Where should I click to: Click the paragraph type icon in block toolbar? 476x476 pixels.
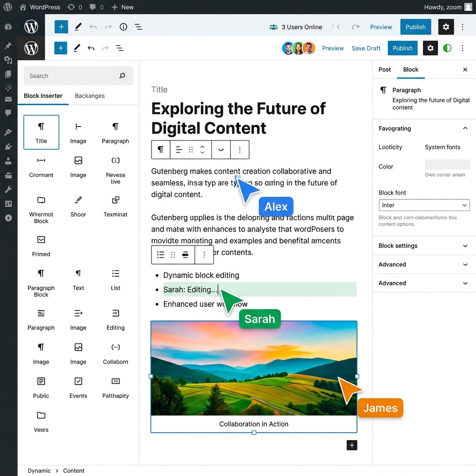coord(160,150)
